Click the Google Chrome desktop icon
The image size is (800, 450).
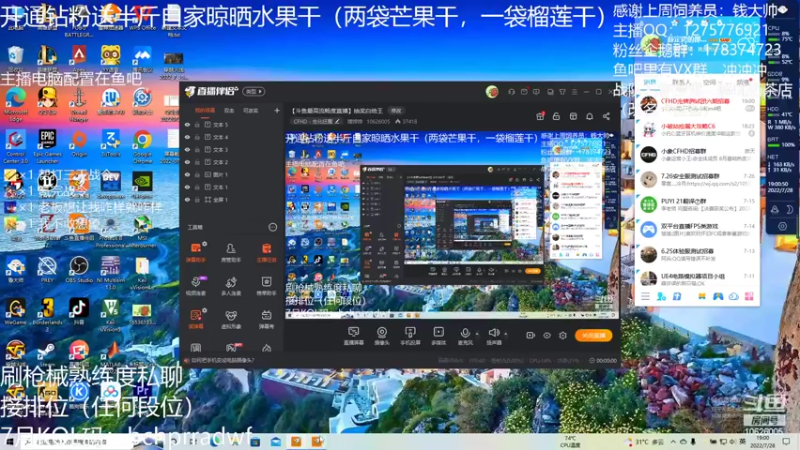[x=142, y=146]
